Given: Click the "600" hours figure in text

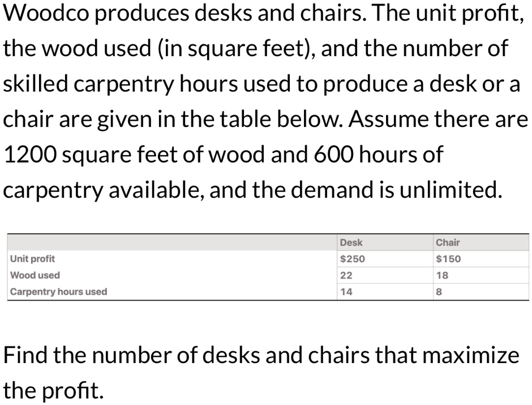Looking at the screenshot, I should pos(334,154).
